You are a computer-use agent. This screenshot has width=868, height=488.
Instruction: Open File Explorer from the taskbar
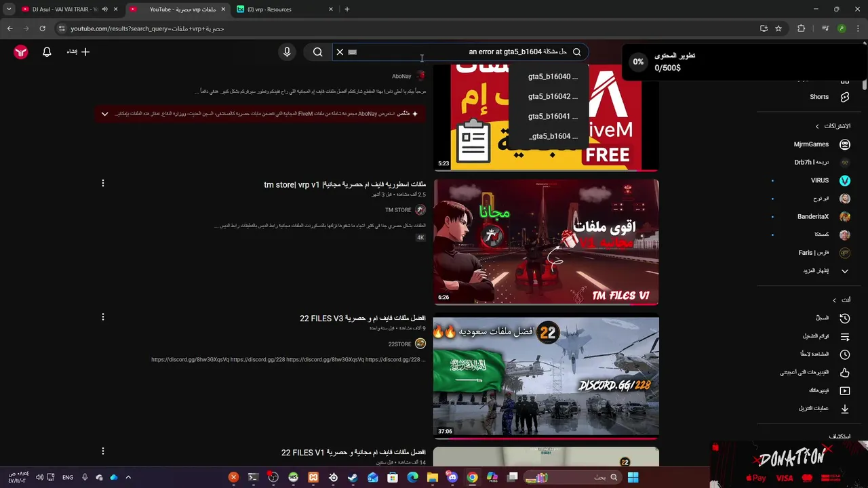(x=433, y=478)
